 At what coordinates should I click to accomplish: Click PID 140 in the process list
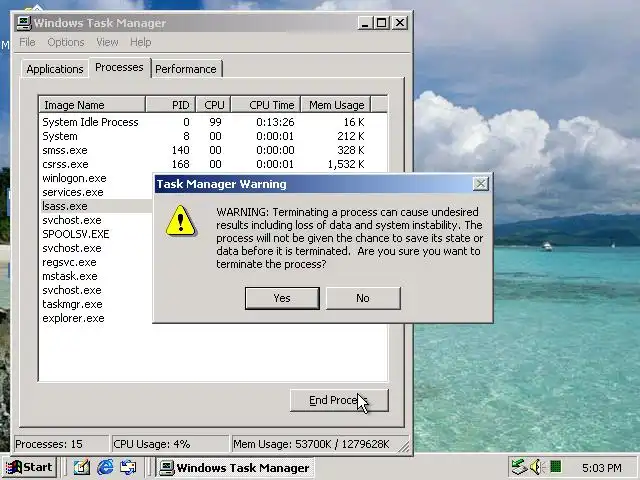click(180, 150)
